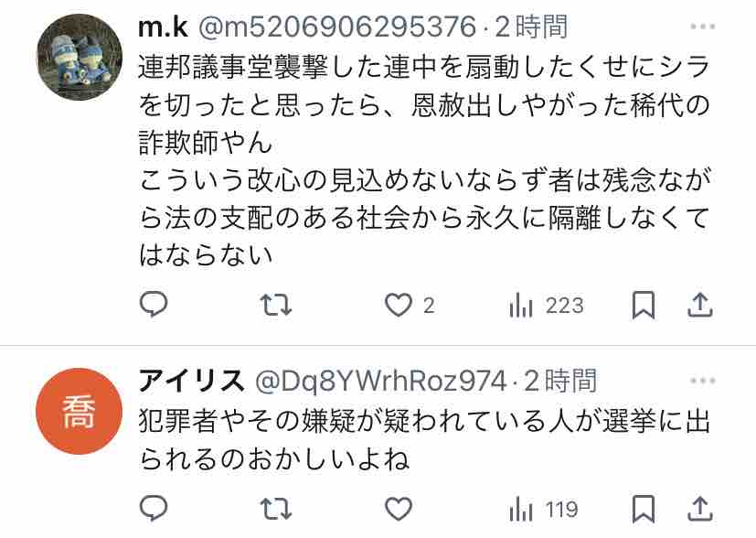View analytics showing 223 views
Screen dimensions: 756x538
coord(547,306)
